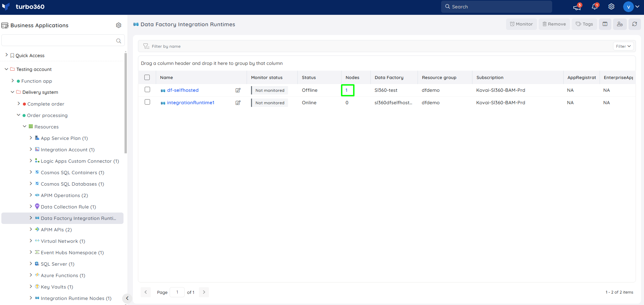Image resolution: width=644 pixels, height=305 pixels.
Task: Edit the integrationRuntime1 friendly name
Action: 238,103
